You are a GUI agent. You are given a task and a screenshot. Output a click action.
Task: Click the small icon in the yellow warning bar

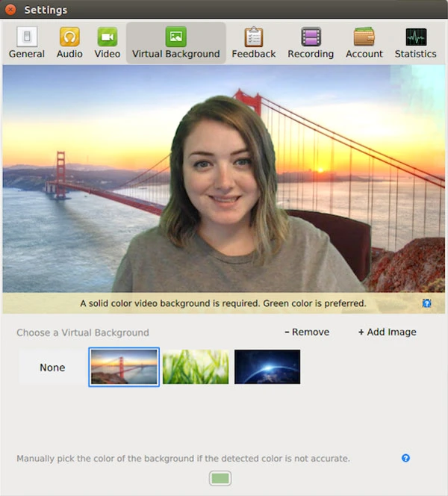click(426, 303)
